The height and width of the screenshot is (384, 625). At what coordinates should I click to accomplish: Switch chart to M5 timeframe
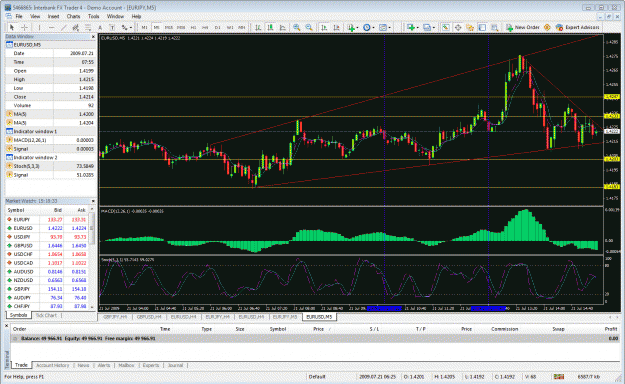[157, 27]
